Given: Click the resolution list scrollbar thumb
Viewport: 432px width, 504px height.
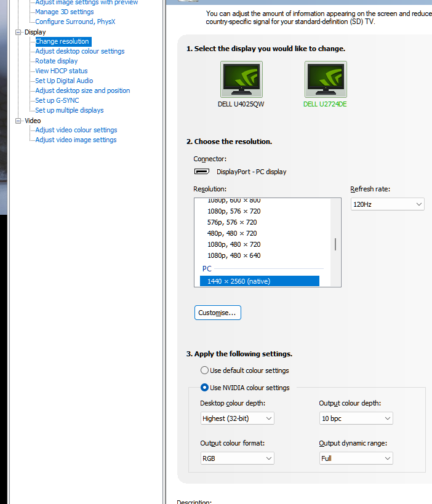Looking at the screenshot, I should tap(335, 244).
